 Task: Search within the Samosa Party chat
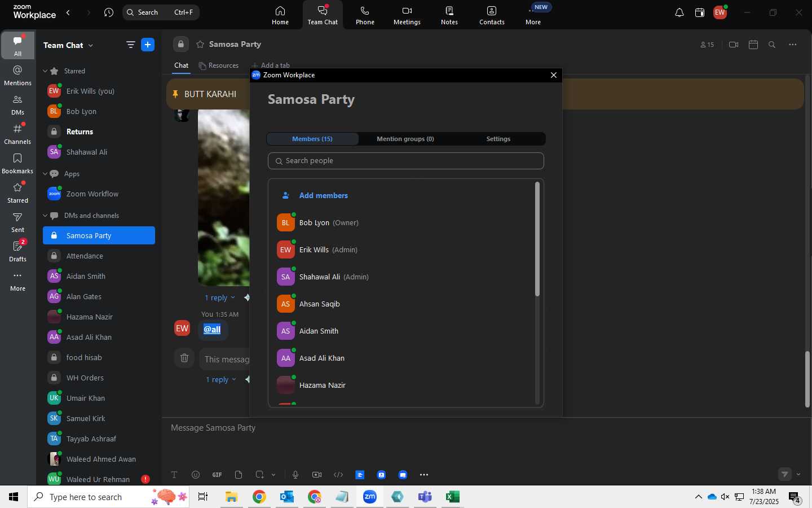pos(773,45)
